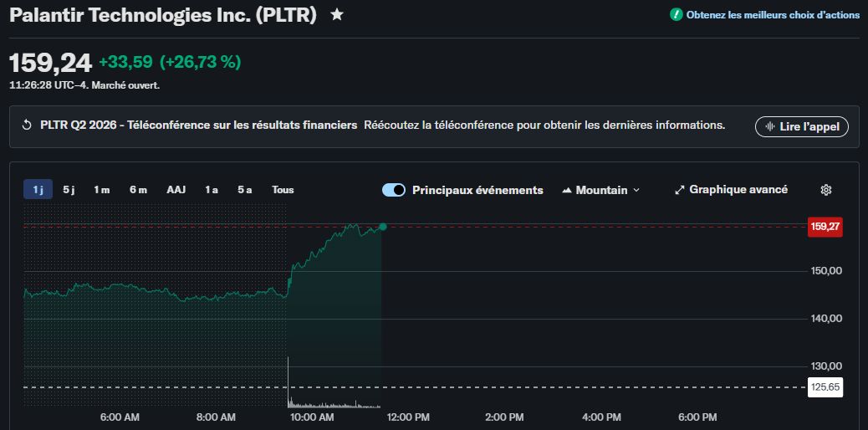Image resolution: width=868 pixels, height=430 pixels.
Task: Toggle Principaux événements switch
Action: coord(394,190)
